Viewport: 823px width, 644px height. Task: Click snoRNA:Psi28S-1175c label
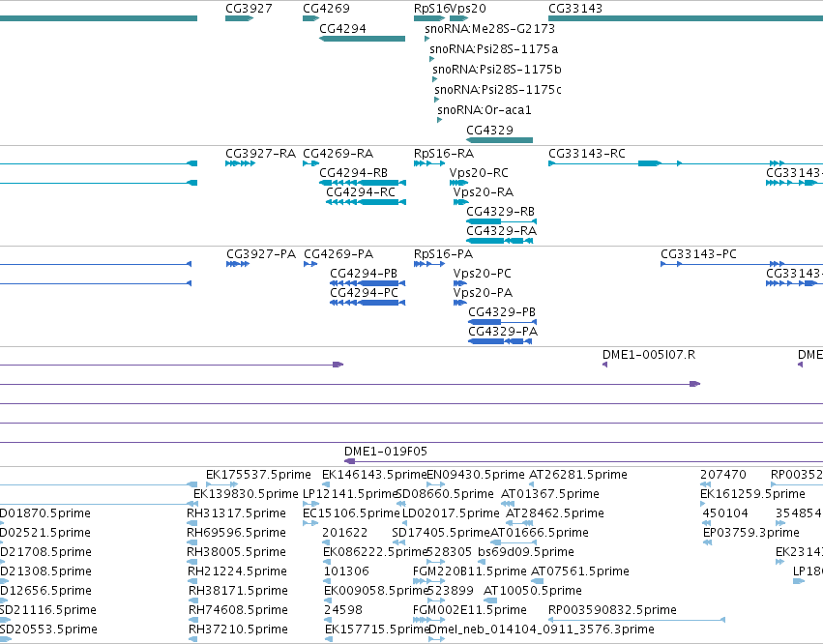[498, 90]
